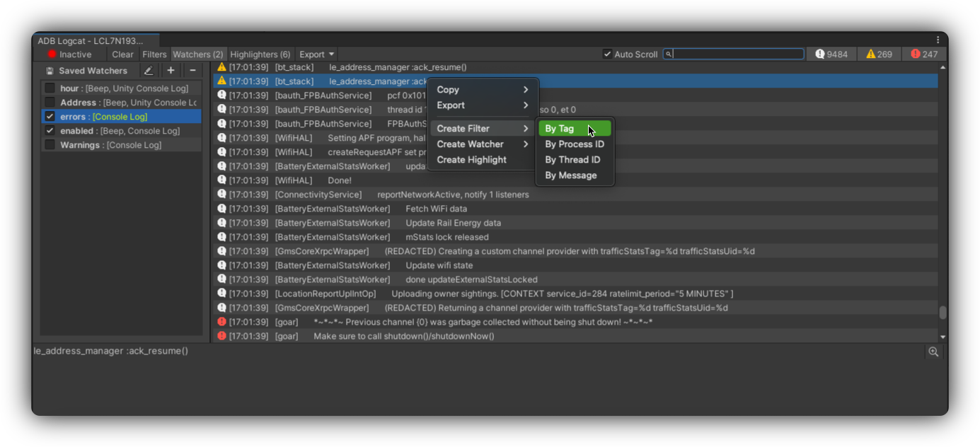Click the zoom magnifier icon in details bar
This screenshot has height=447, width=980.
[933, 352]
